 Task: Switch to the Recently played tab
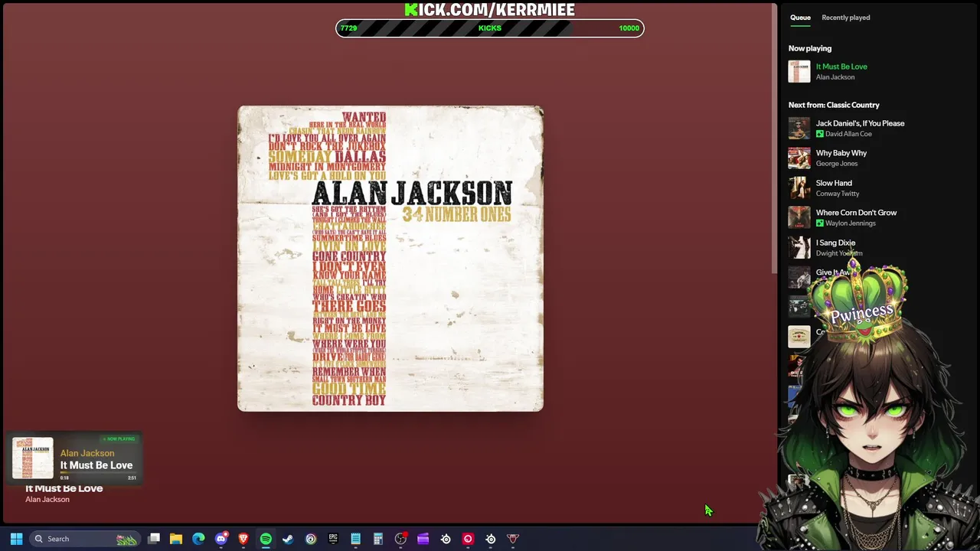[x=845, y=18]
